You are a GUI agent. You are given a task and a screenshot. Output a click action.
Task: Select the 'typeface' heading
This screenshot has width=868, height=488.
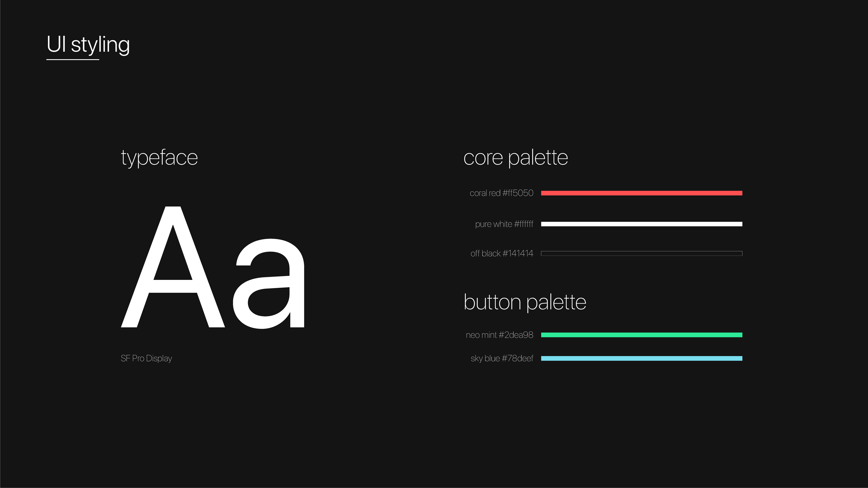pyautogui.click(x=159, y=158)
